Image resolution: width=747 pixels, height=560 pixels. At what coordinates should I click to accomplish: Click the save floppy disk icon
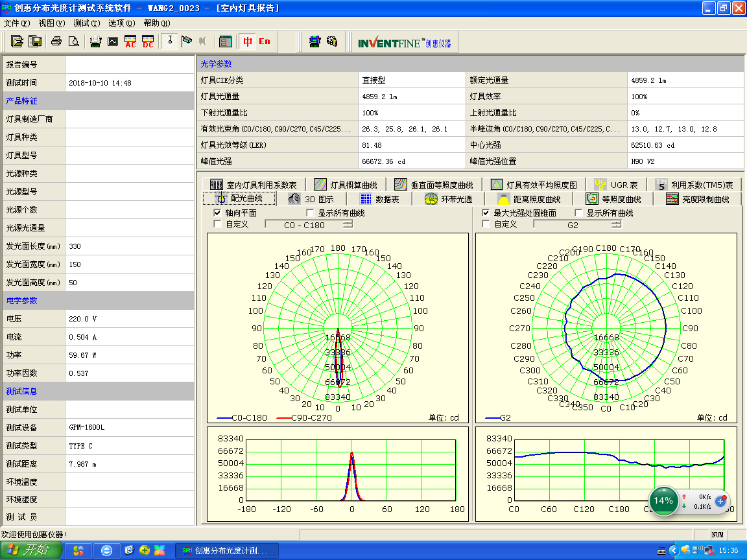click(36, 41)
